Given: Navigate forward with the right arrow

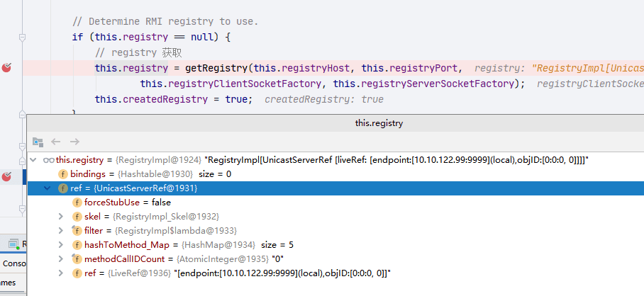Looking at the screenshot, I should [x=74, y=142].
